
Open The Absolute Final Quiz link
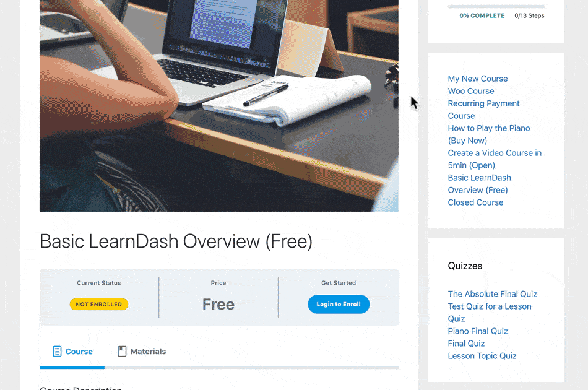pos(493,294)
